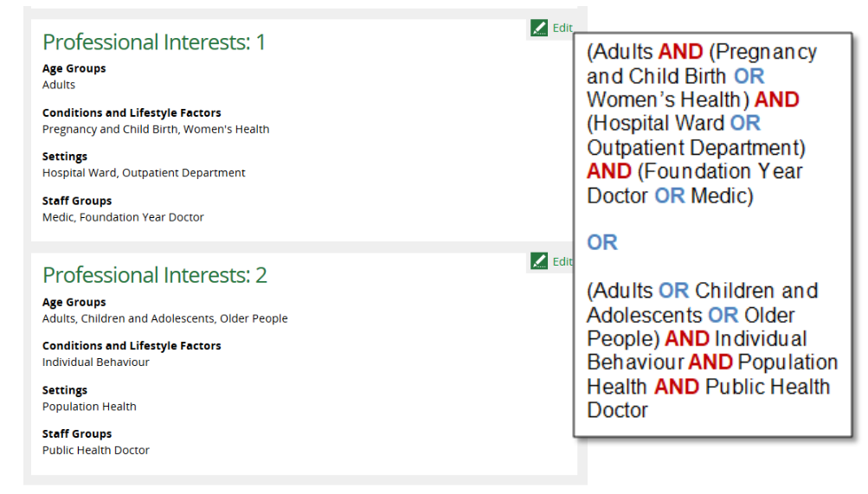Screen dimensions: 868x494
Task: Click the "Individual Behaviour" value
Action: coord(96,362)
